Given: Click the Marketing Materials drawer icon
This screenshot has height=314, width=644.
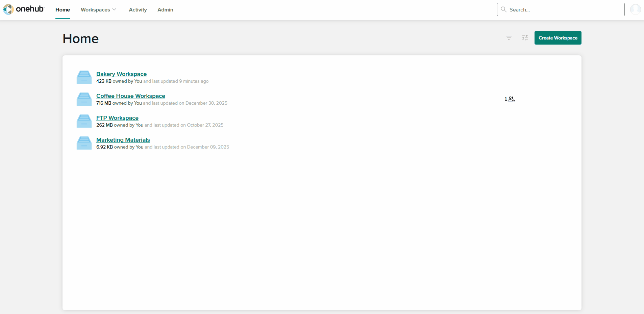Looking at the screenshot, I should pos(84,143).
